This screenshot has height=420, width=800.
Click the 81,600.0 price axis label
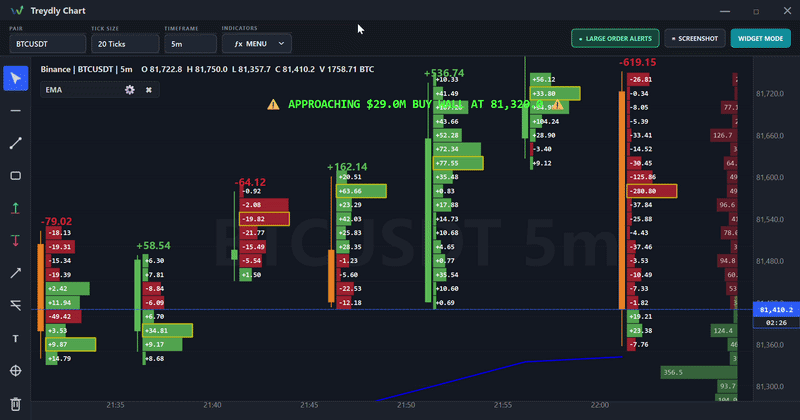[769, 177]
